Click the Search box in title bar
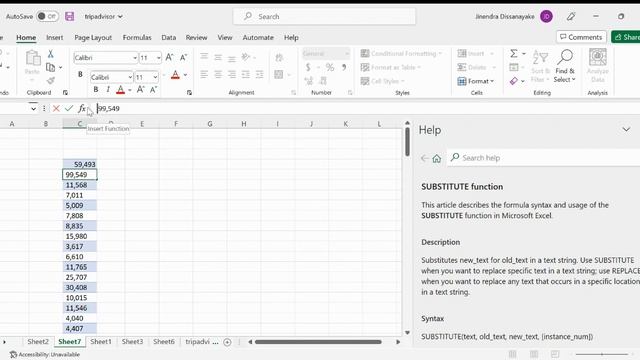 324,16
